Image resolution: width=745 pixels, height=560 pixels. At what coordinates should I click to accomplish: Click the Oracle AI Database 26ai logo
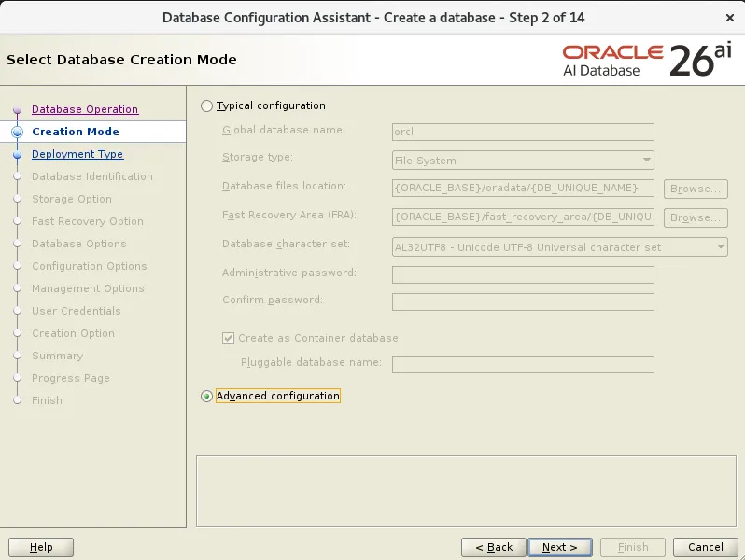pyautogui.click(x=647, y=60)
